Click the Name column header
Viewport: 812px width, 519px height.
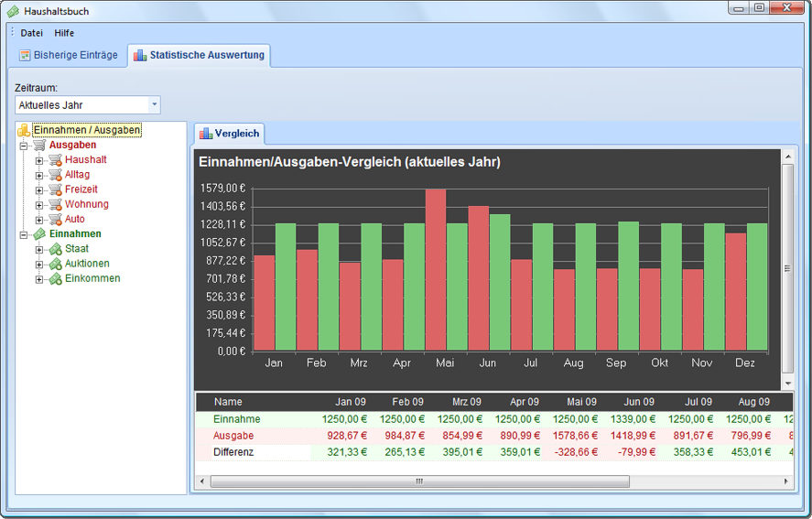[228, 402]
